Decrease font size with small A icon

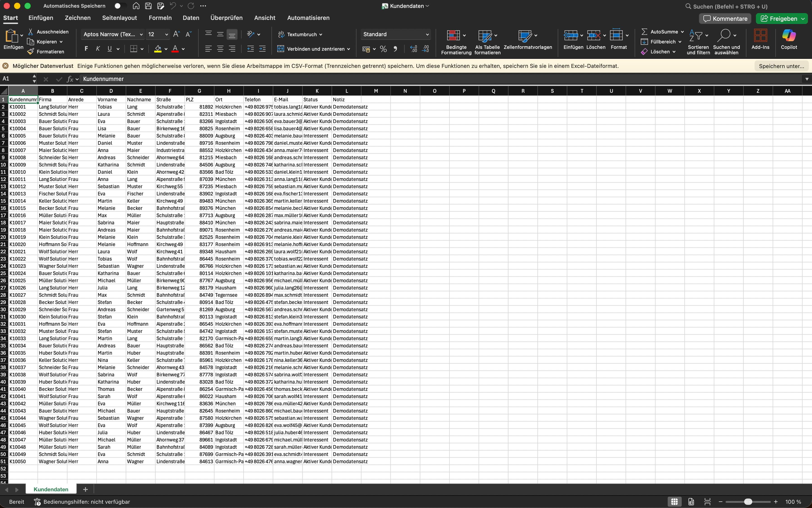(188, 34)
